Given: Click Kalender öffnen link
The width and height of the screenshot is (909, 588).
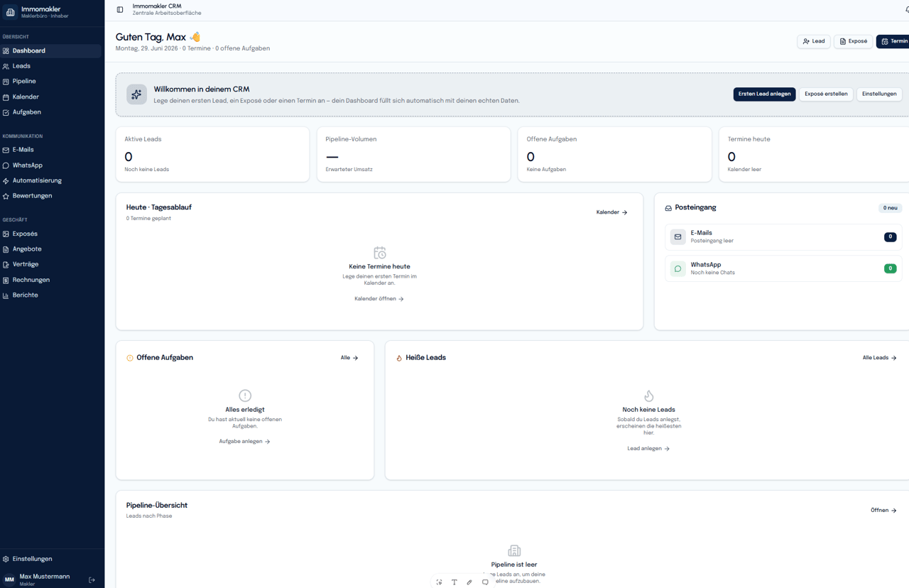Looking at the screenshot, I should 379,299.
